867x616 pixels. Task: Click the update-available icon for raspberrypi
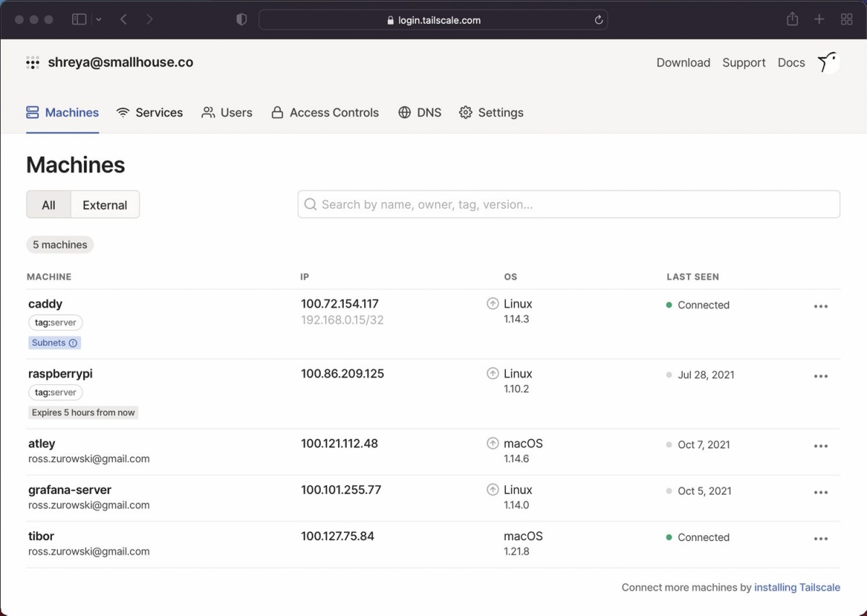click(493, 374)
